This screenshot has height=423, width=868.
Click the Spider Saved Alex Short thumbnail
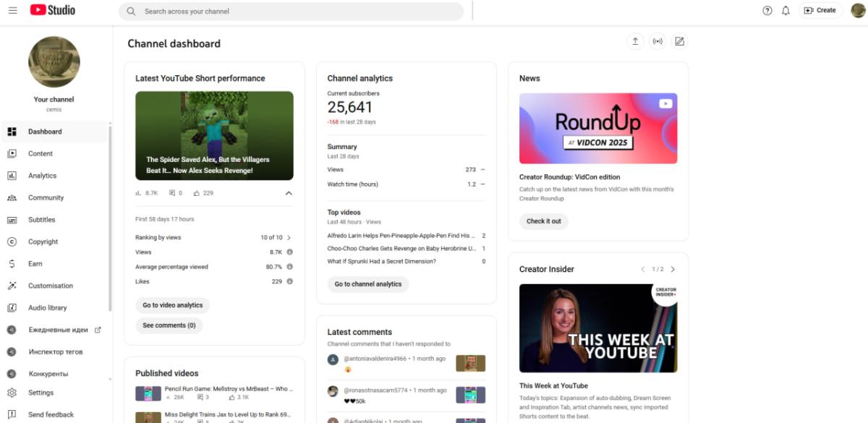pyautogui.click(x=214, y=135)
